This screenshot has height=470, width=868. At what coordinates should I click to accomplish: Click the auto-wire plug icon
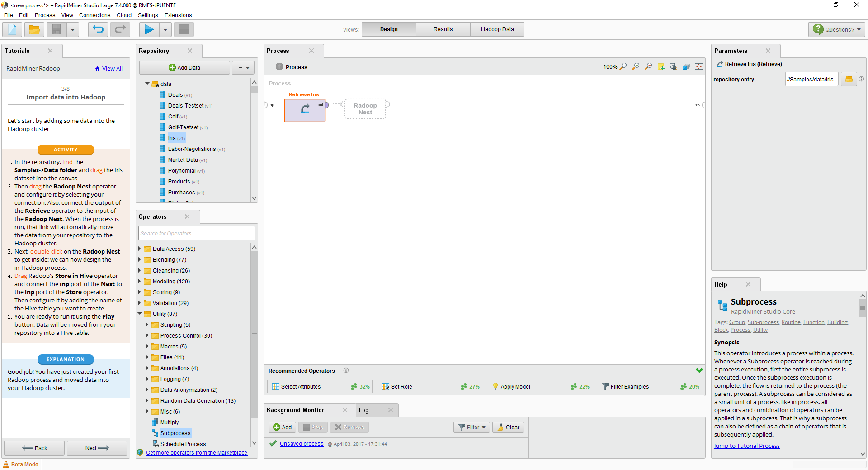point(674,67)
